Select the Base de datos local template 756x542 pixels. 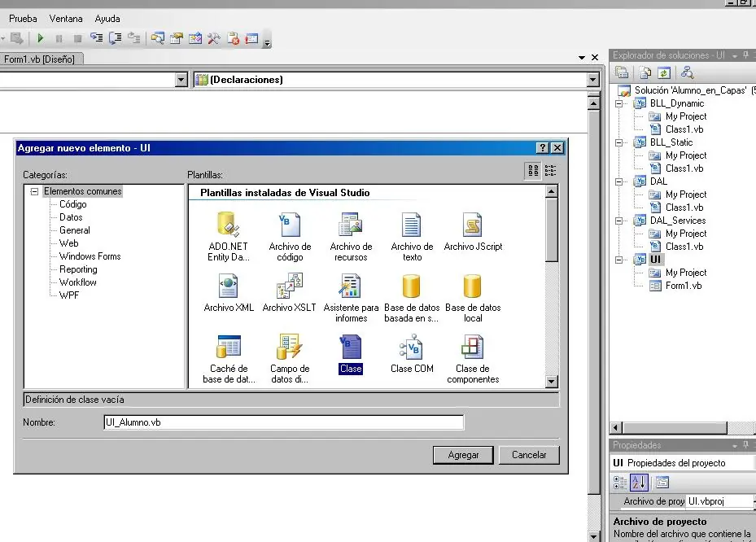pyautogui.click(x=473, y=298)
